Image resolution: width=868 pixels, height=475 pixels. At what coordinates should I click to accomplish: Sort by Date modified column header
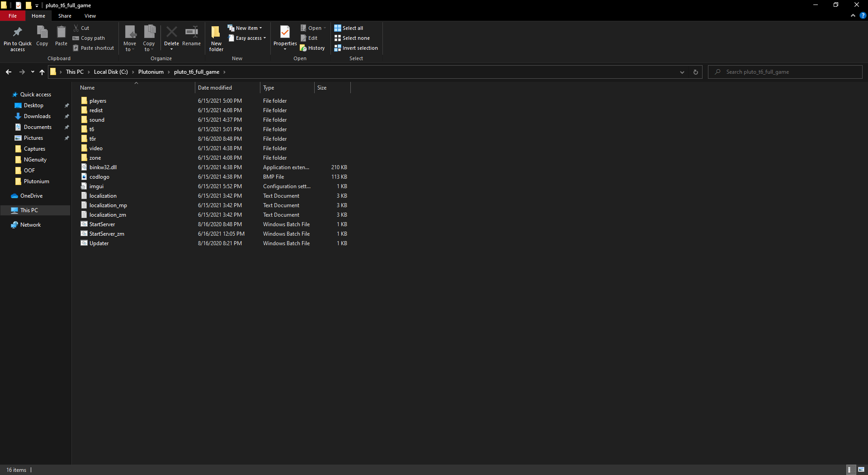(227, 88)
